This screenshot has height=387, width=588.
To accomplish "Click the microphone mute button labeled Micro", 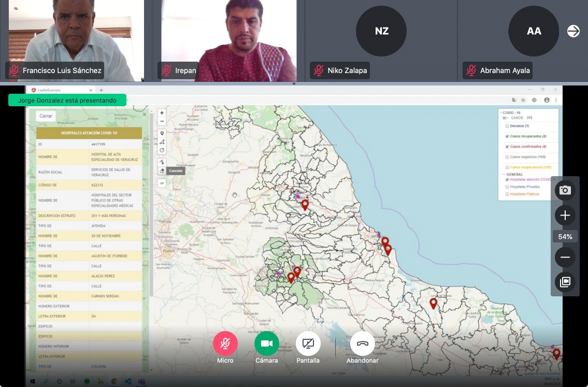I will pos(225,343).
